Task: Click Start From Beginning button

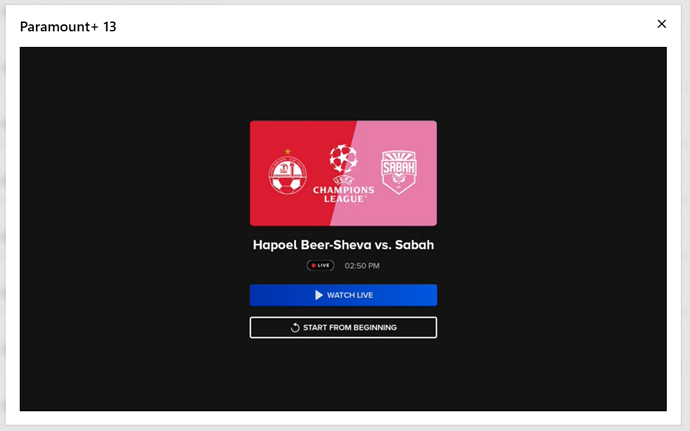Action: pos(343,328)
